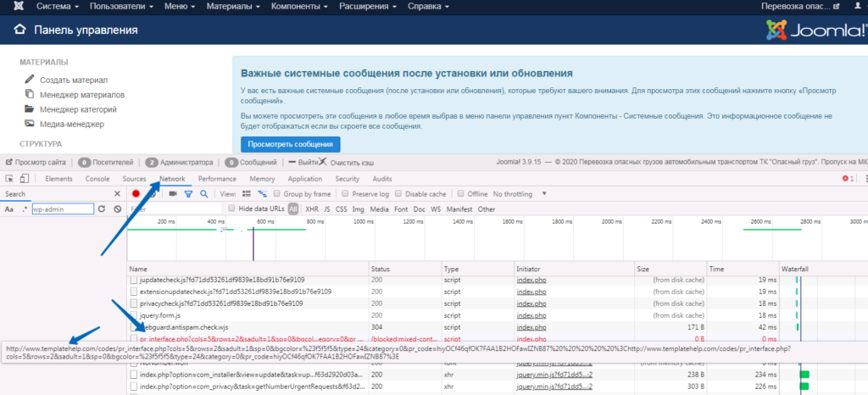Close the DevTools Search panel
This screenshot has width=868, height=395.
pyautogui.click(x=117, y=193)
